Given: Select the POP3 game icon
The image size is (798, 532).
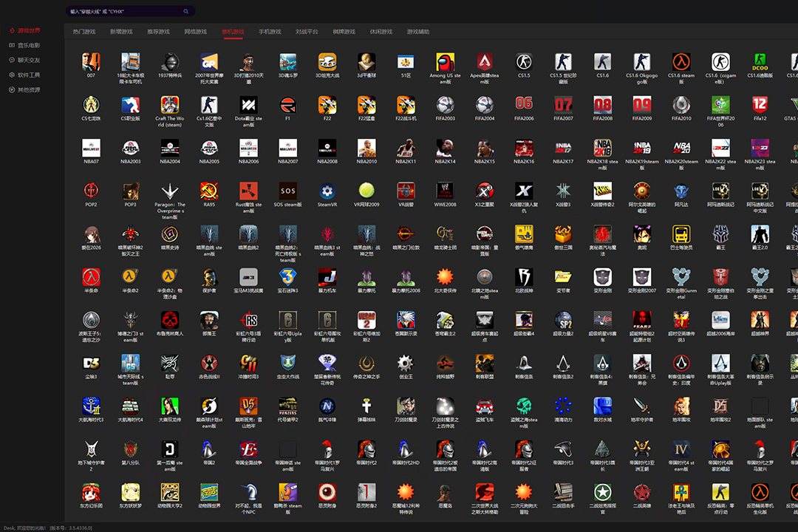Looking at the screenshot, I should coord(131,191).
